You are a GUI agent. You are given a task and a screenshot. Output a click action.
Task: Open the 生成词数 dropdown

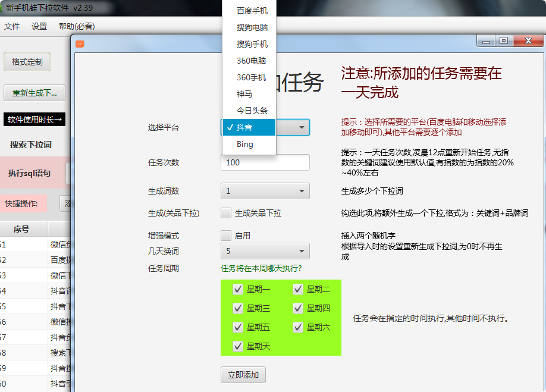265,190
